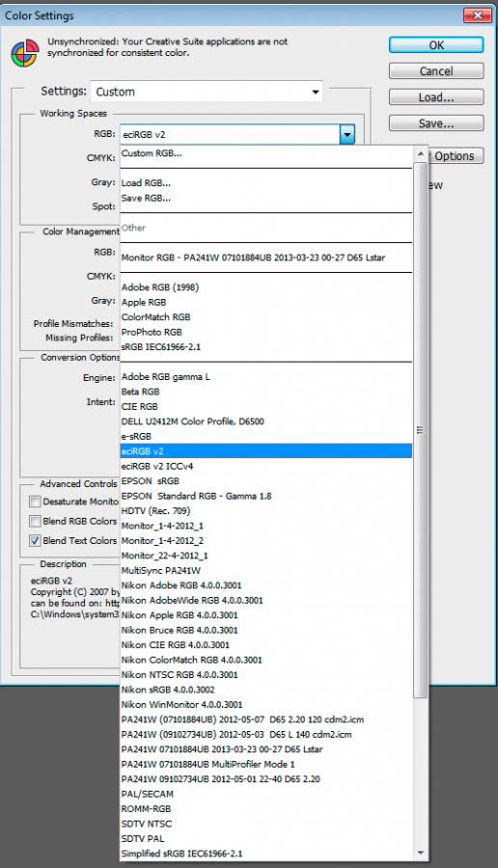The width and height of the screenshot is (498, 868).
Task: Click the partially hidden Options button
Action: 456,155
